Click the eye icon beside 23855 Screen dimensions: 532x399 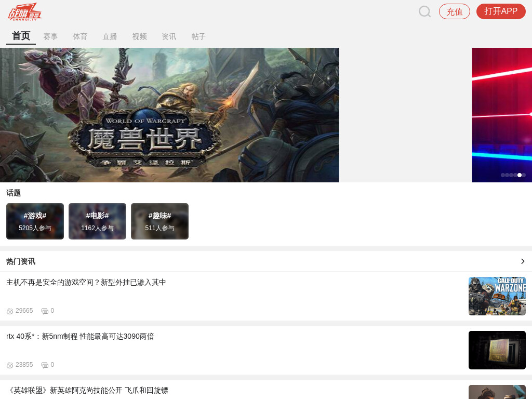[10, 365]
